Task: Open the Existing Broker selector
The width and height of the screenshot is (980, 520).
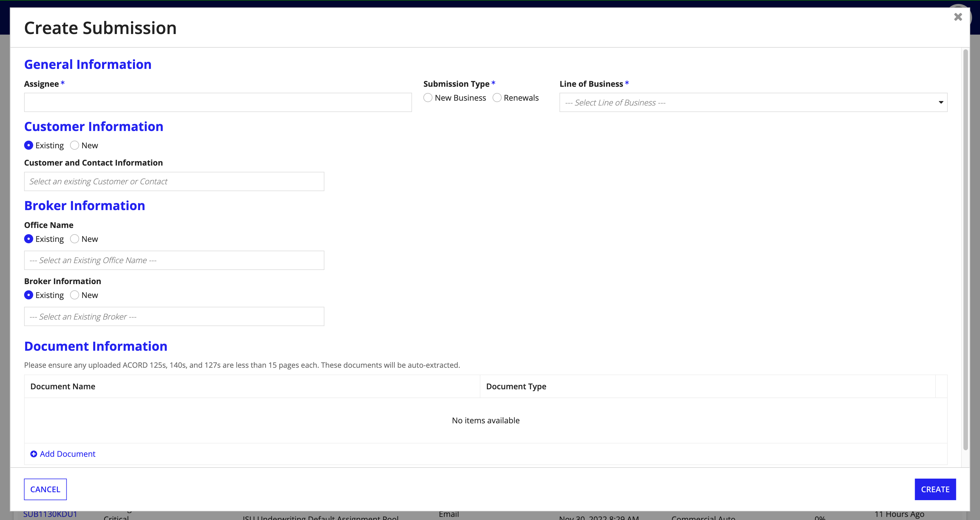Action: [174, 316]
